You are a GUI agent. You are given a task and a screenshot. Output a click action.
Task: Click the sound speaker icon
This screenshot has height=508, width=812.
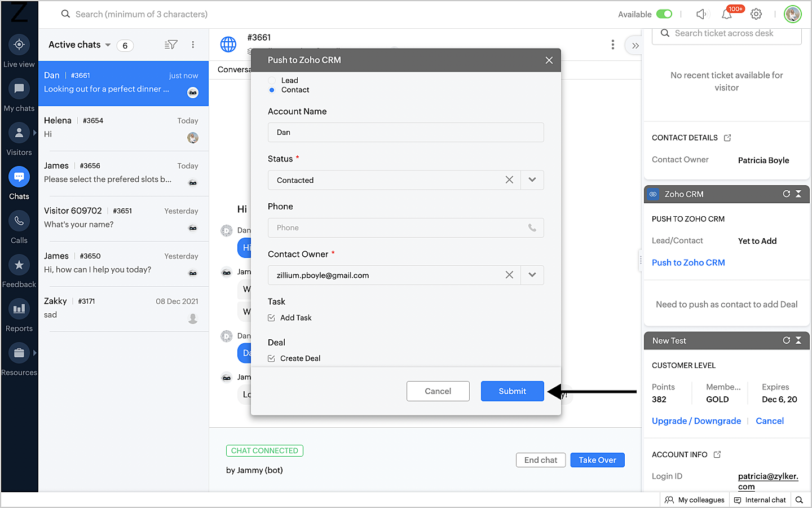(x=701, y=14)
